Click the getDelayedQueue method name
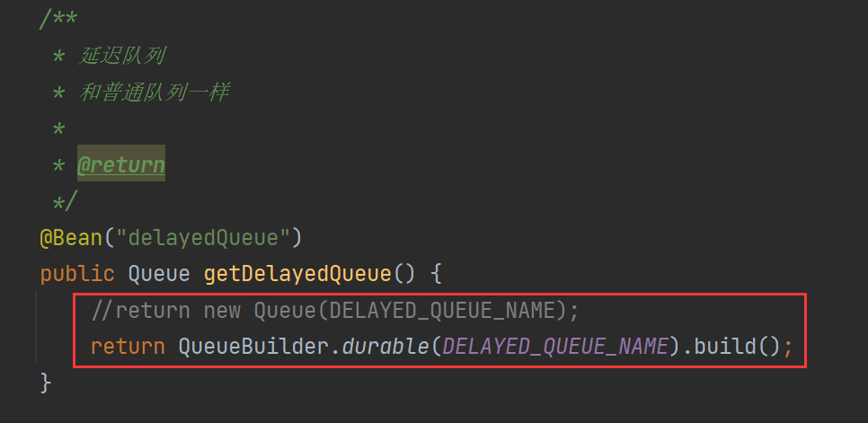 [297, 274]
